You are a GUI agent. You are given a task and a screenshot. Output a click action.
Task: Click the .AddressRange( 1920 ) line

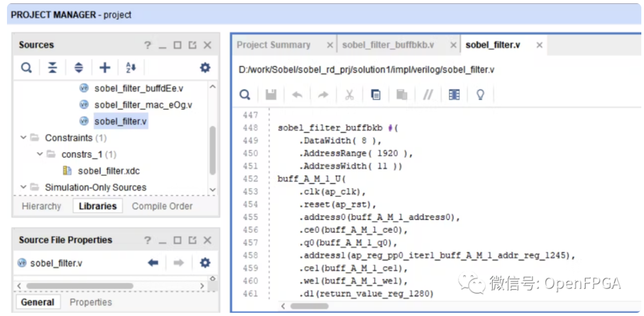[356, 153]
